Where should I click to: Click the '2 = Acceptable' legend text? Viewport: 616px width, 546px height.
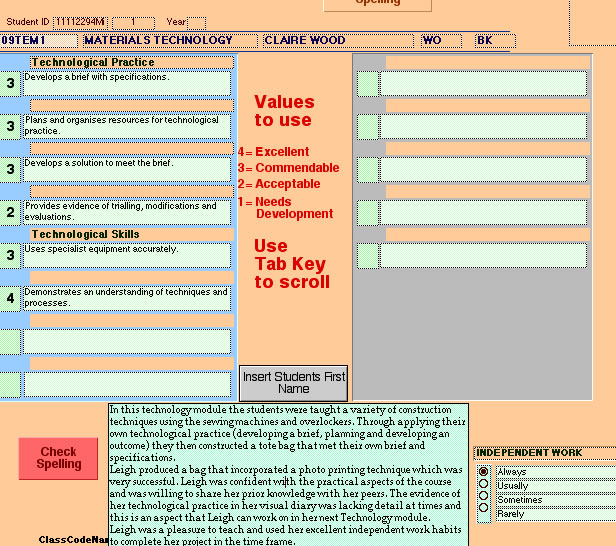[x=279, y=184]
